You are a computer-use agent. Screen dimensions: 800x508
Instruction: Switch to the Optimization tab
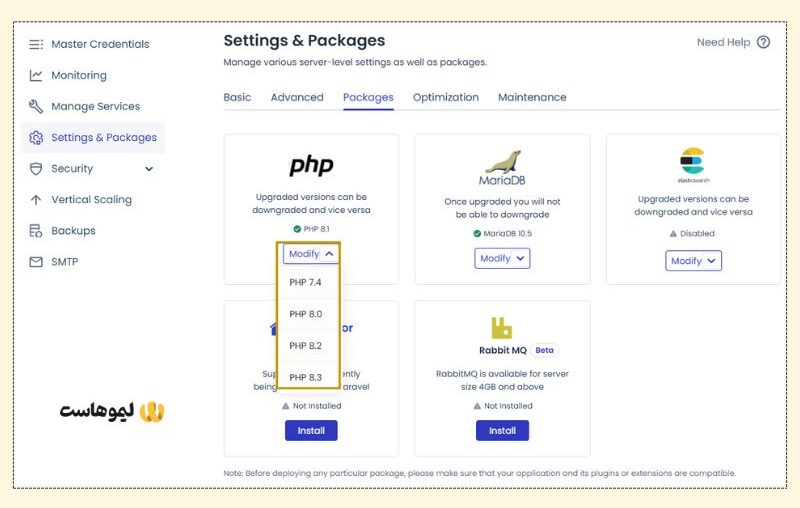(x=445, y=97)
